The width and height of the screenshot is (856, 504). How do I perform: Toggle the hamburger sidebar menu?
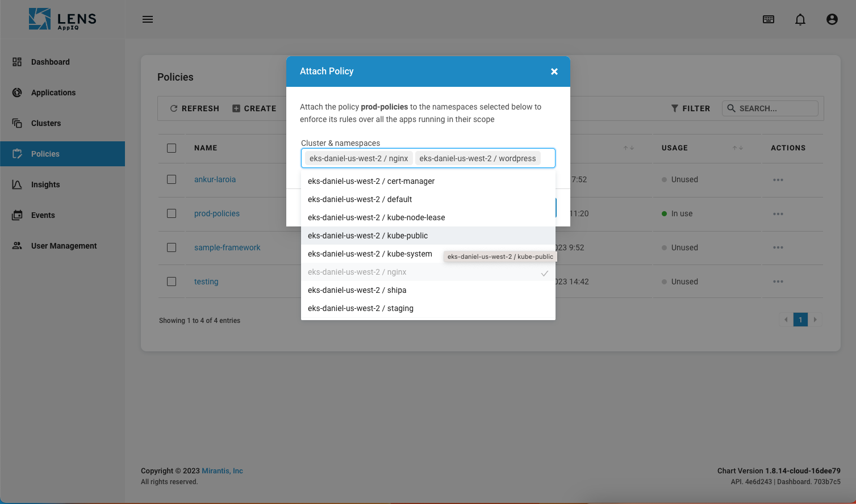pyautogui.click(x=148, y=19)
